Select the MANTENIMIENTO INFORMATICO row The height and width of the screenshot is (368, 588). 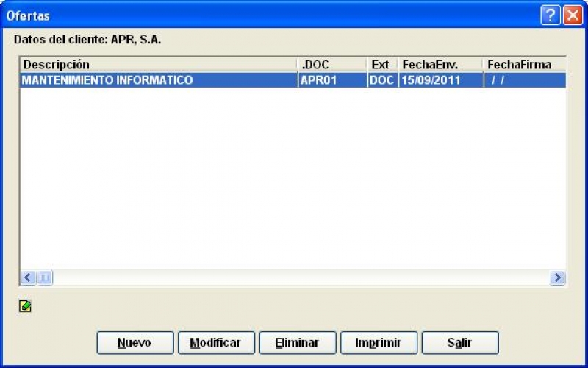[x=293, y=80]
